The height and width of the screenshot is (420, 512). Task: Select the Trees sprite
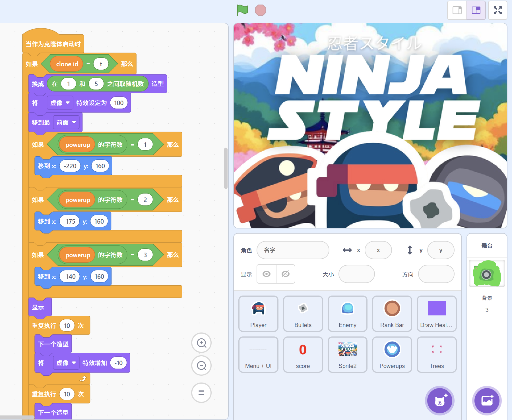point(437,355)
